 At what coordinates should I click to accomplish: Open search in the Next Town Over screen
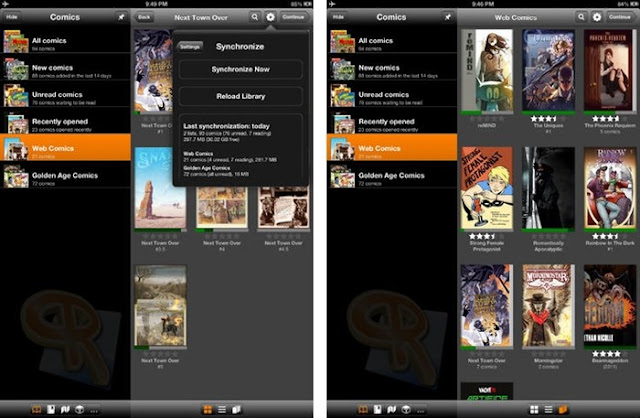255,17
